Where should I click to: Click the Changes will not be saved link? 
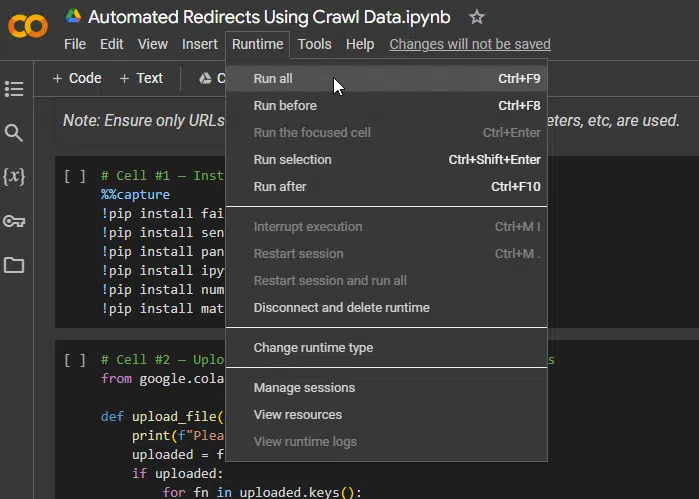(x=469, y=44)
